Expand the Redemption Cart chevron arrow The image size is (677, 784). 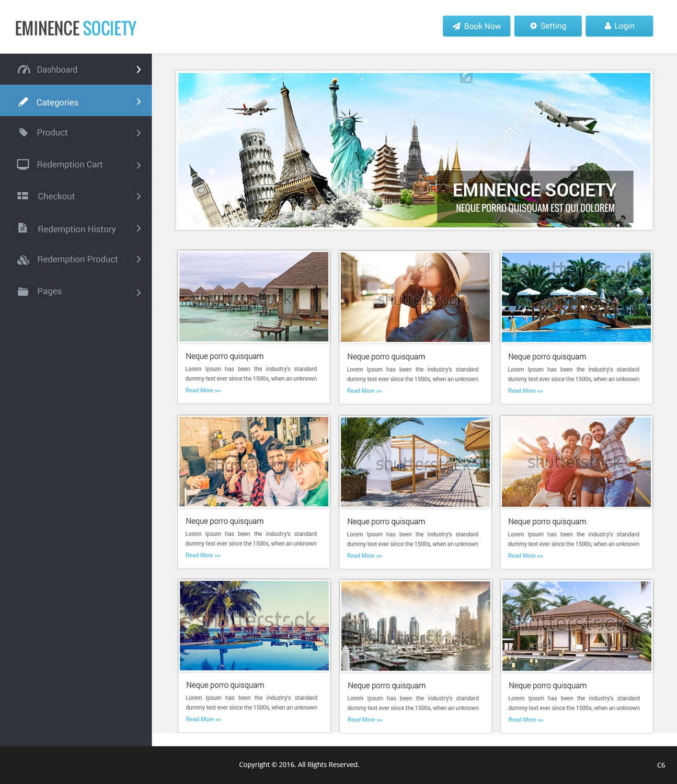point(139,165)
